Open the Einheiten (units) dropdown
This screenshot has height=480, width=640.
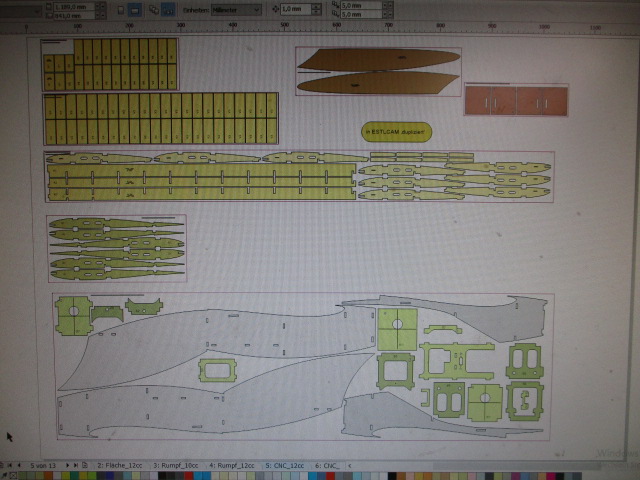[x=240, y=10]
